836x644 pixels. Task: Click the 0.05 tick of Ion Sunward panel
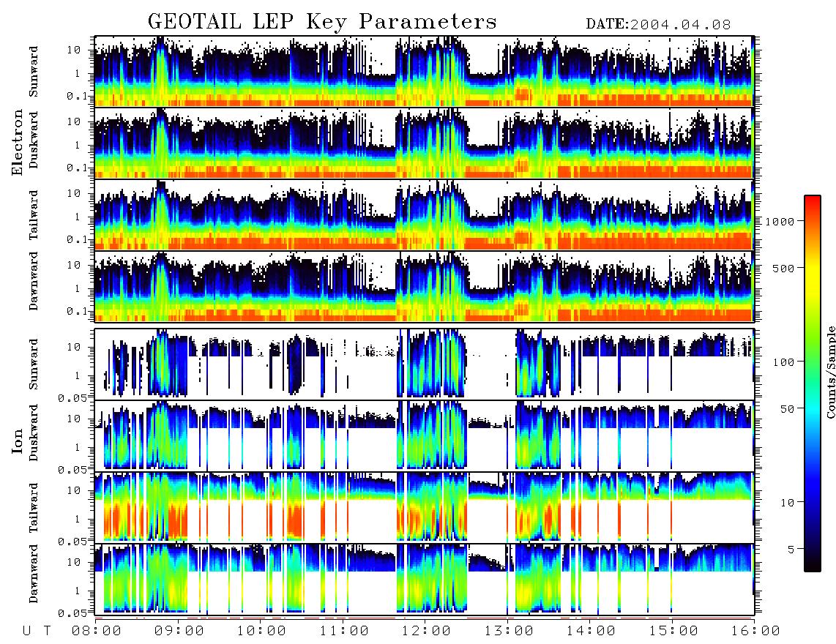[72, 397]
